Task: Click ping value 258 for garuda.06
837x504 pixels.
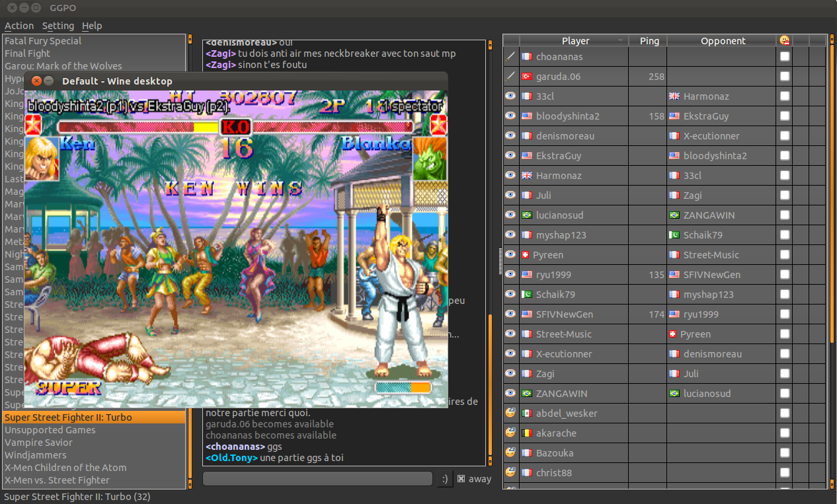Action: [657, 77]
